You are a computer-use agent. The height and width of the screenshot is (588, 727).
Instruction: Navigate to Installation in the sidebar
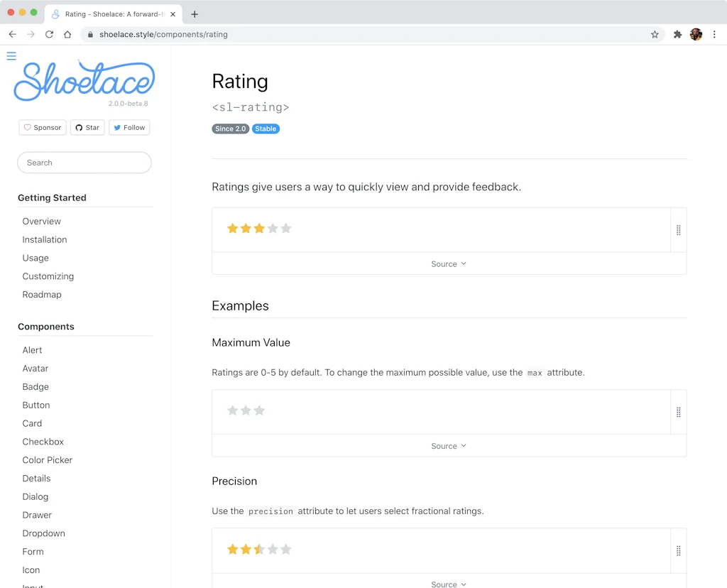pos(45,240)
